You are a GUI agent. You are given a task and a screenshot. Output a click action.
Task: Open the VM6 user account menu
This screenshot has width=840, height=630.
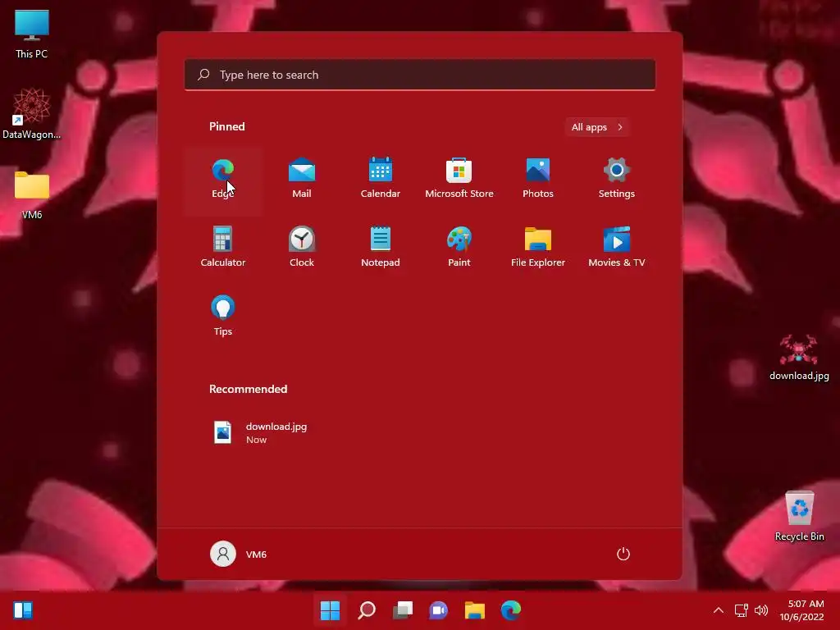pyautogui.click(x=239, y=554)
